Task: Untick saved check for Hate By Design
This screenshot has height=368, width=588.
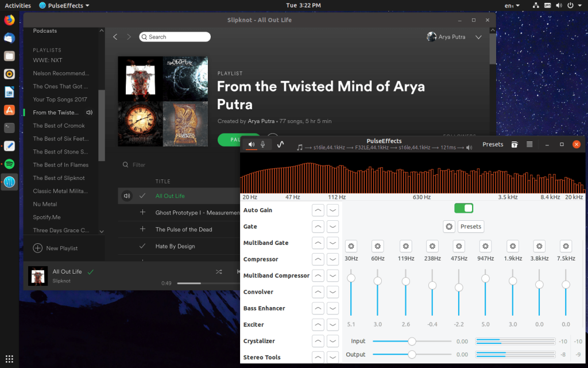Action: coord(142,246)
